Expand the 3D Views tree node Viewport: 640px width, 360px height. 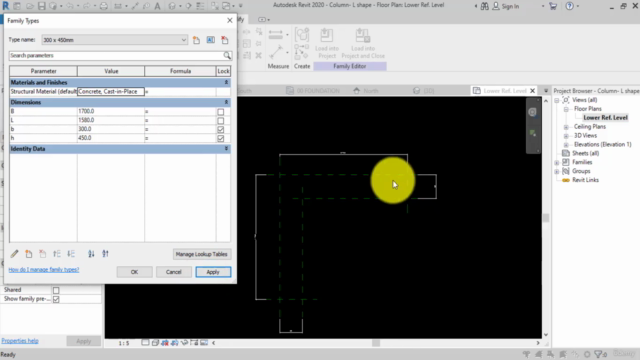point(566,136)
